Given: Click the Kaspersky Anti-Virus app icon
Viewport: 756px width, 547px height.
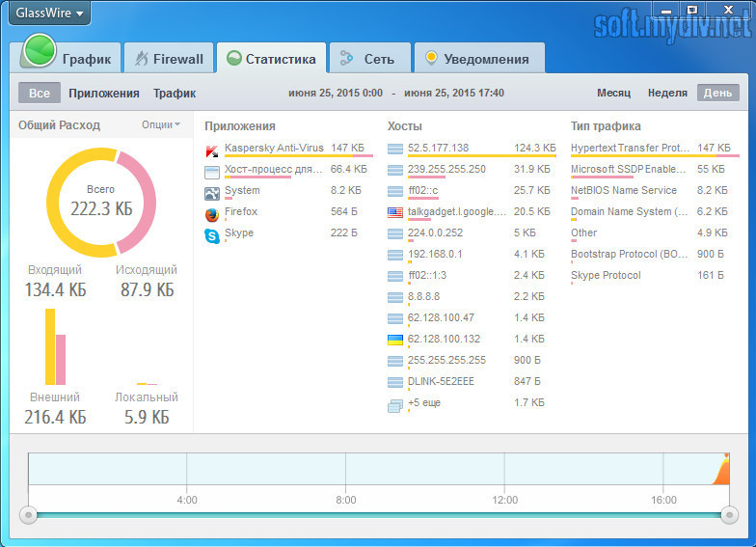Looking at the screenshot, I should (x=212, y=151).
